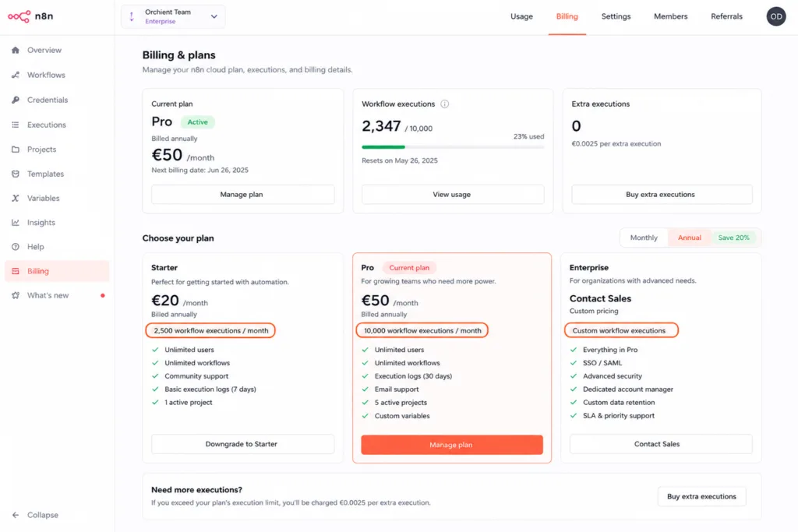Click '2,500 workflow executions / month' text

210,330
